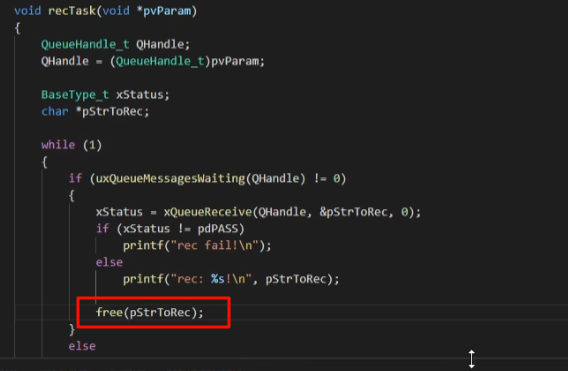The height and width of the screenshot is (371, 568).
Task: Click the last 'else' keyword at bottom
Action: coord(82,346)
